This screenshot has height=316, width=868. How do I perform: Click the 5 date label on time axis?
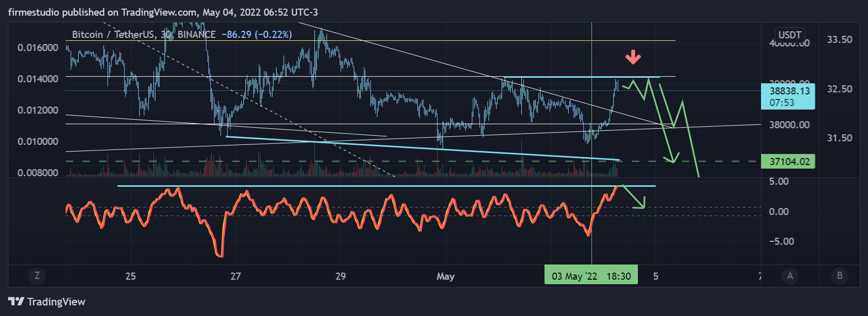(656, 276)
